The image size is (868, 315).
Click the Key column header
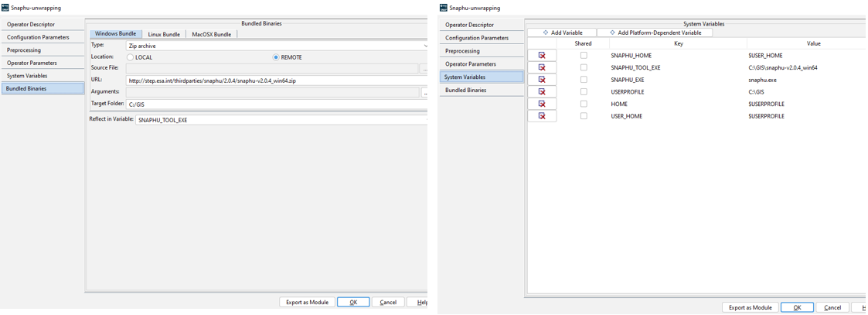tap(678, 43)
